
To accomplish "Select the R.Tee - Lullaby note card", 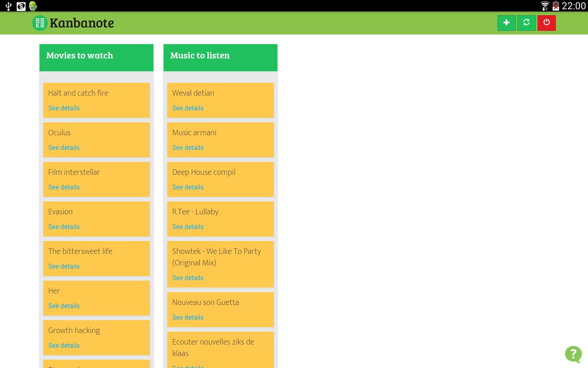I will [220, 213].
